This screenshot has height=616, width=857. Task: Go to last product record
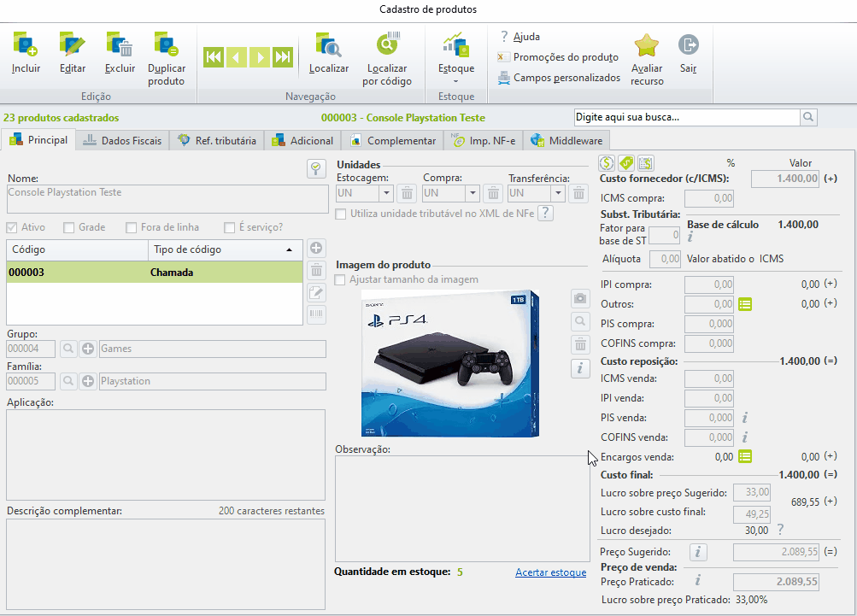coord(283,57)
